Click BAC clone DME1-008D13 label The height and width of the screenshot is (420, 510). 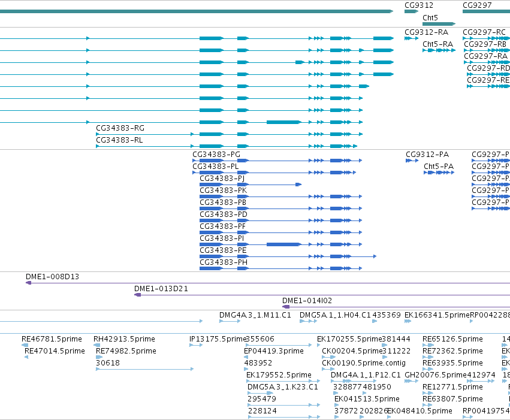pos(52,277)
